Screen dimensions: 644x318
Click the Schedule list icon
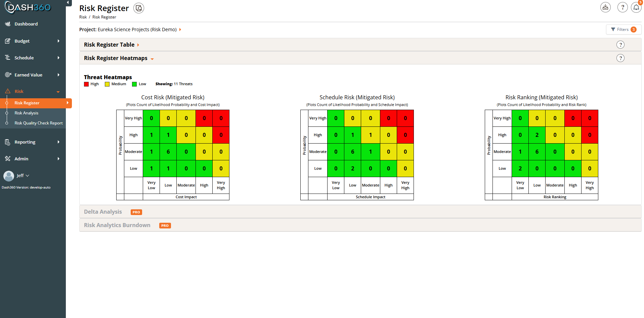pyautogui.click(x=8, y=58)
